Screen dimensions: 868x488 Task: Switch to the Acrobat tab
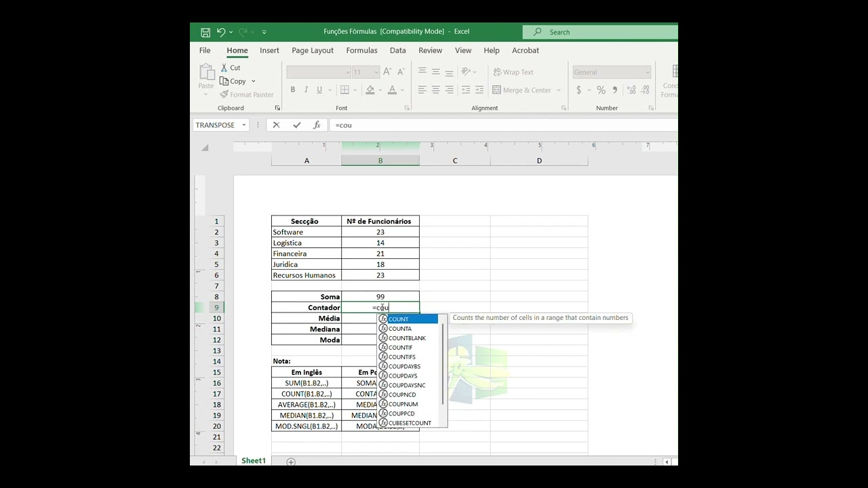coord(526,51)
